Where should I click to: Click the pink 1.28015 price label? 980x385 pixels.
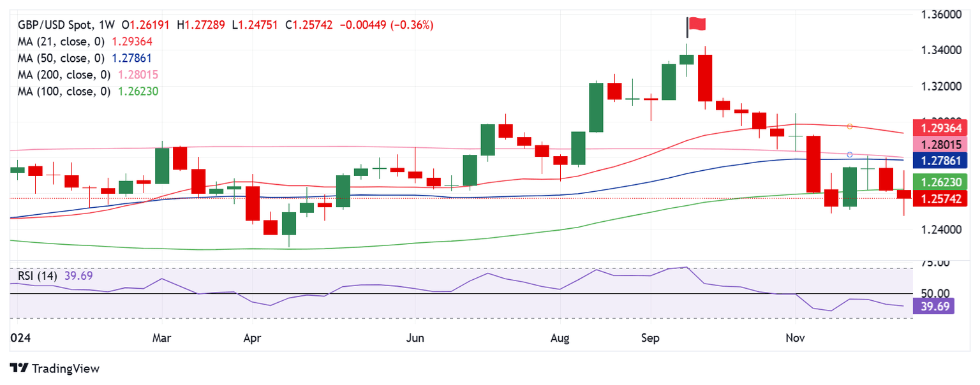[940, 144]
